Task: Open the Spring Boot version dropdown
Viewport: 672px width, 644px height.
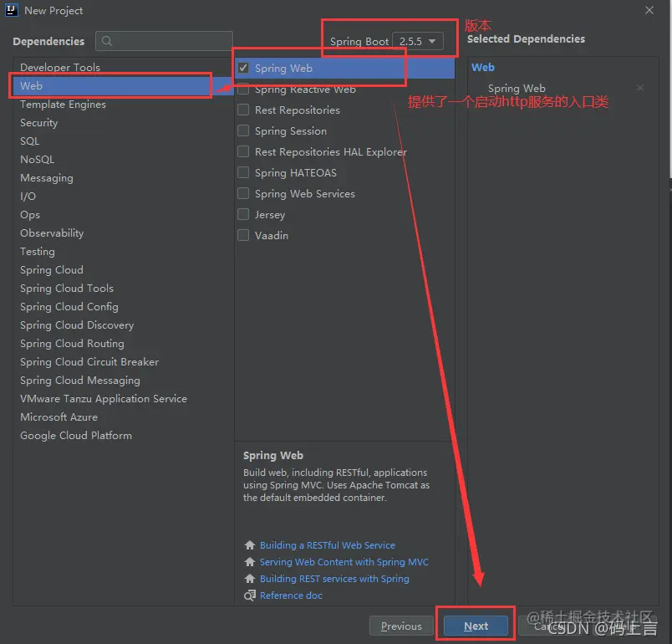Action: pos(418,42)
